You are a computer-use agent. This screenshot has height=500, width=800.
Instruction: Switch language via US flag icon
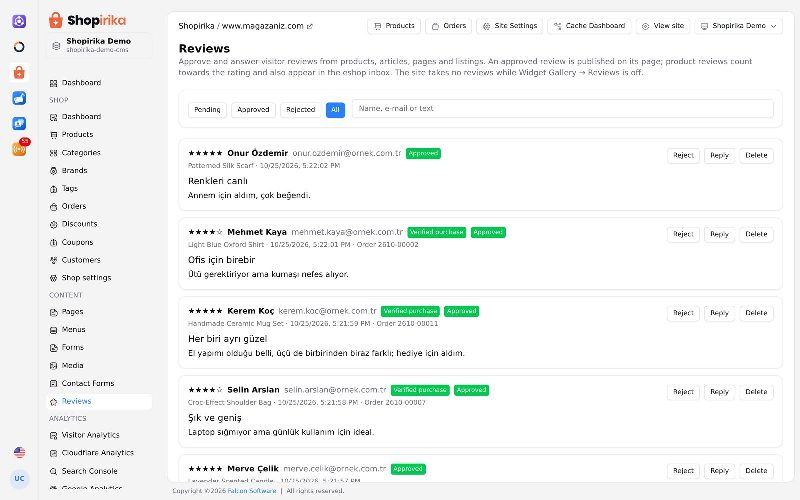coord(19,452)
